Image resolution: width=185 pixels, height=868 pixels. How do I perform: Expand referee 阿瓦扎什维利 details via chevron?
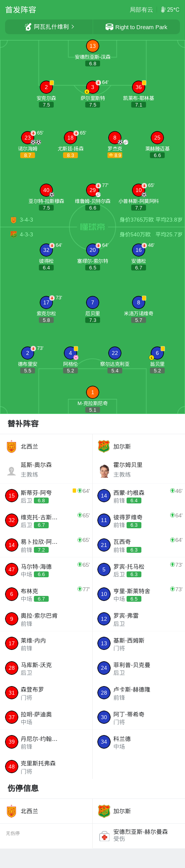coord(73,27)
